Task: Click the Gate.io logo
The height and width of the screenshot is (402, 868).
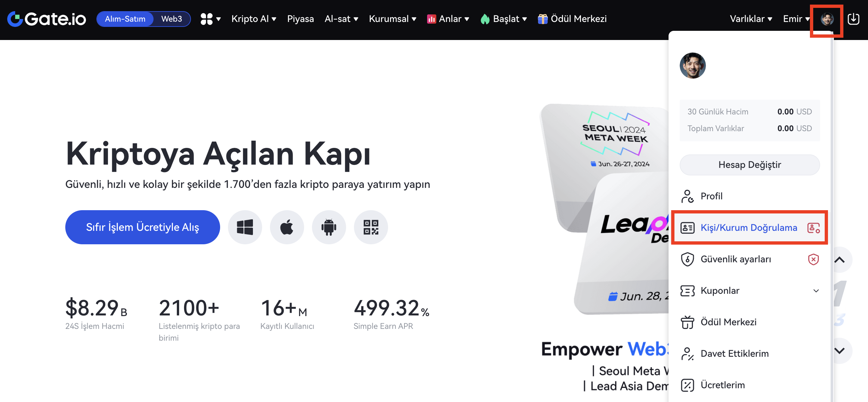Action: [47, 19]
